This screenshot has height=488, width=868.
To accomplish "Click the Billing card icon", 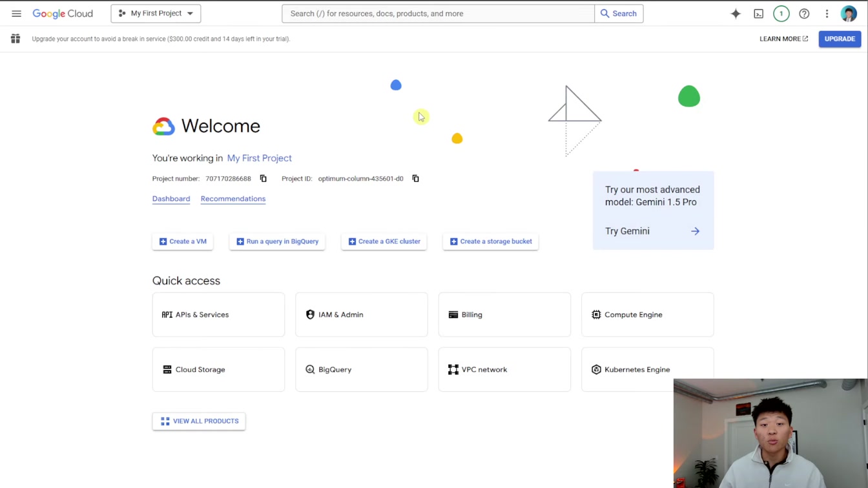I will 453,315.
